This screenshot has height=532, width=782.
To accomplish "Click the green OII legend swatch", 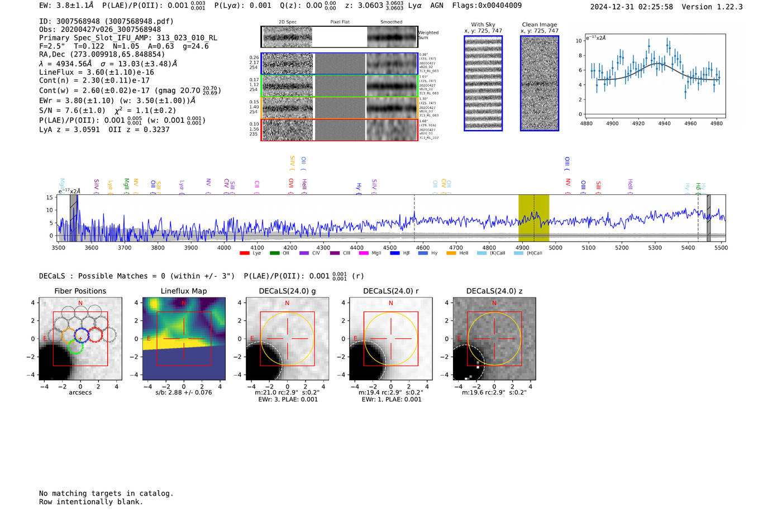I will [x=274, y=253].
